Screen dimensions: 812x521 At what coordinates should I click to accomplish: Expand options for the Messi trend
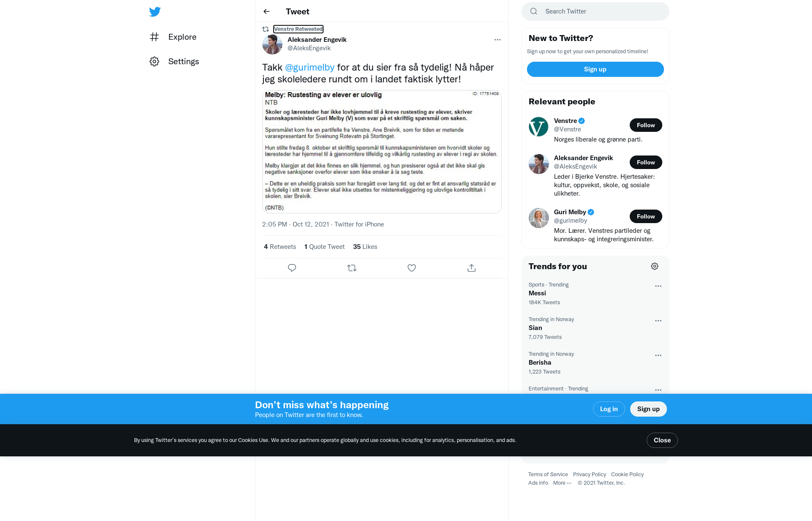658,286
